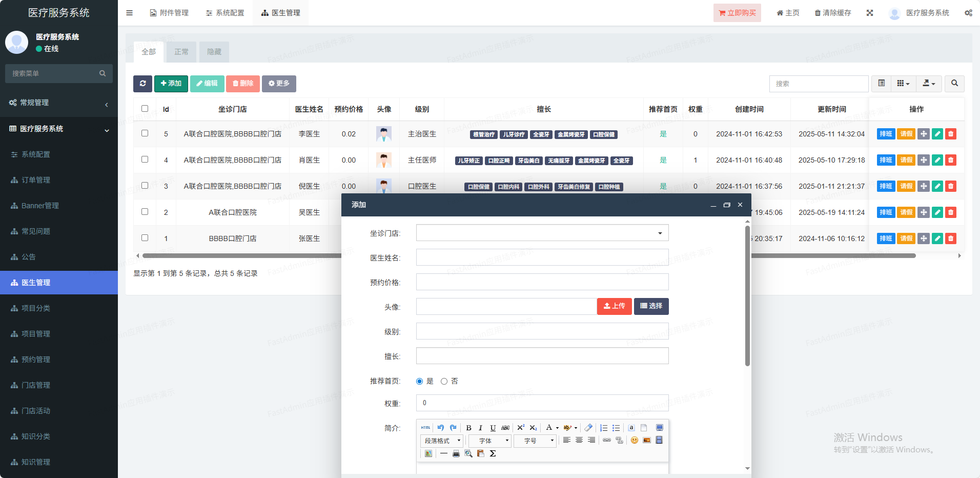This screenshot has width=980, height=478.
Task: Open the 坐诊门店 dropdown in the form
Action: [x=542, y=233]
